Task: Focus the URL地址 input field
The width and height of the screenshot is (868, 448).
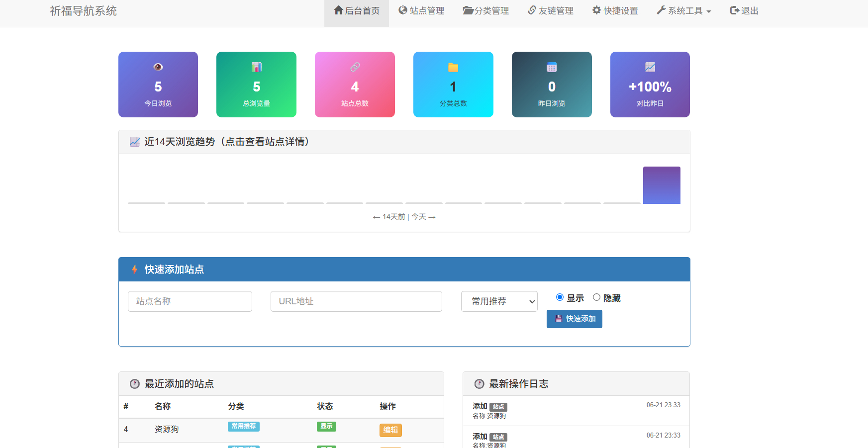Action: click(x=356, y=301)
